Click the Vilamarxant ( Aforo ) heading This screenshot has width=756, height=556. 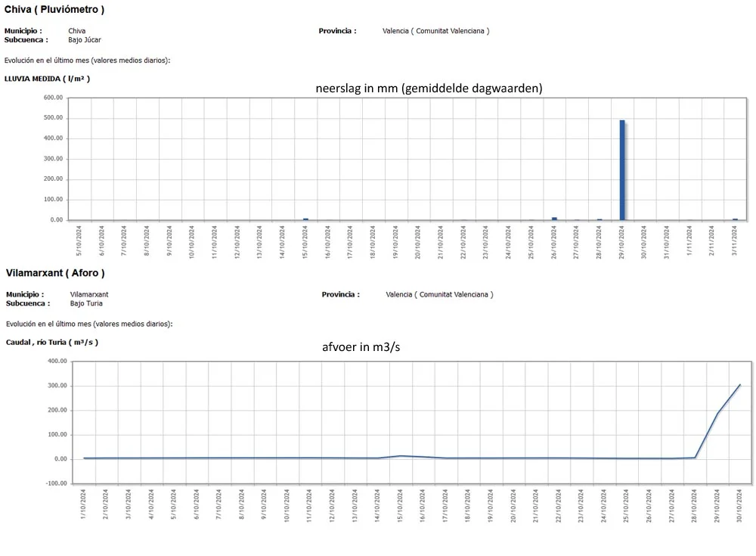[x=55, y=272]
